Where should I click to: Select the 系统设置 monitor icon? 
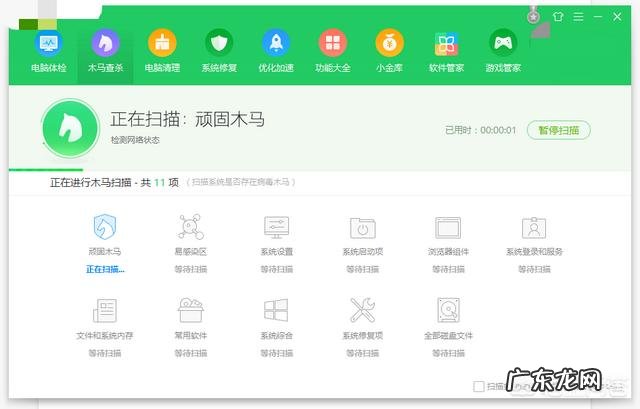pyautogui.click(x=276, y=227)
